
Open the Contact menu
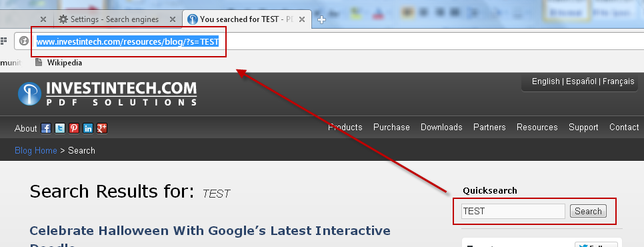624,128
